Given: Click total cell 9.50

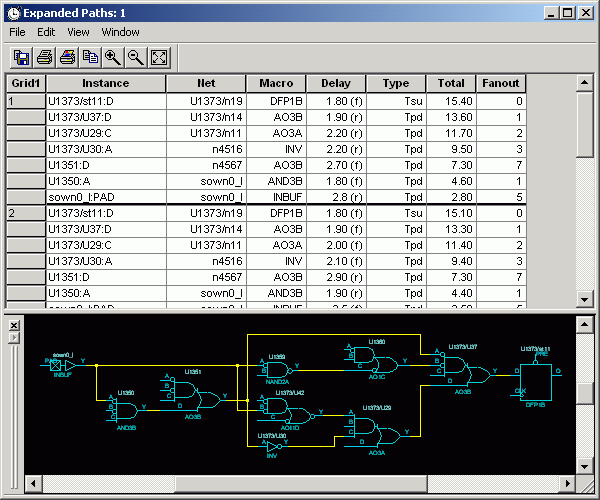Looking at the screenshot, I should coord(451,149).
